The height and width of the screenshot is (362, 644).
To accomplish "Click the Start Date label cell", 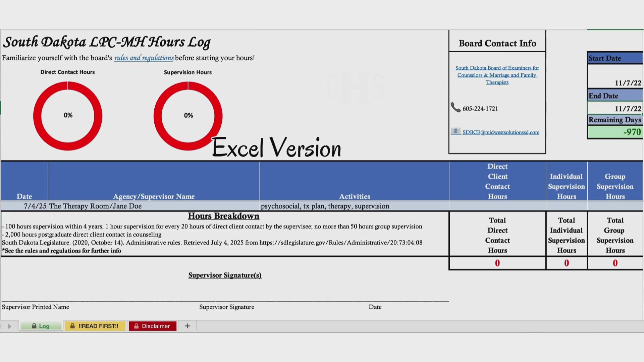I will coord(615,58).
